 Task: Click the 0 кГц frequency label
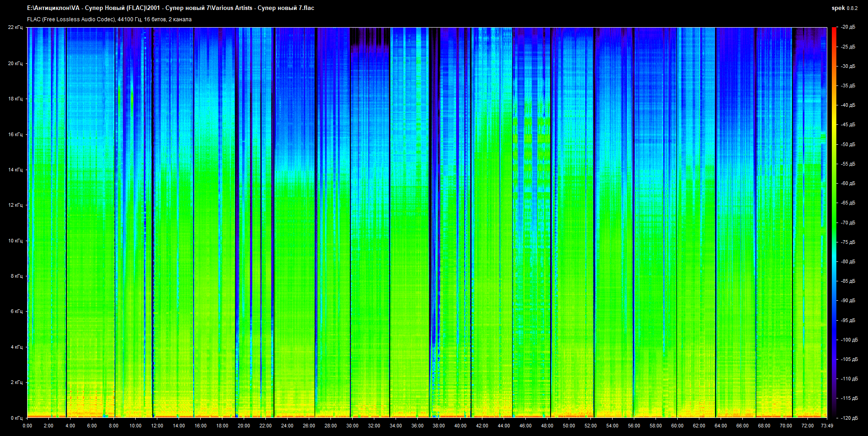pyautogui.click(x=16, y=418)
